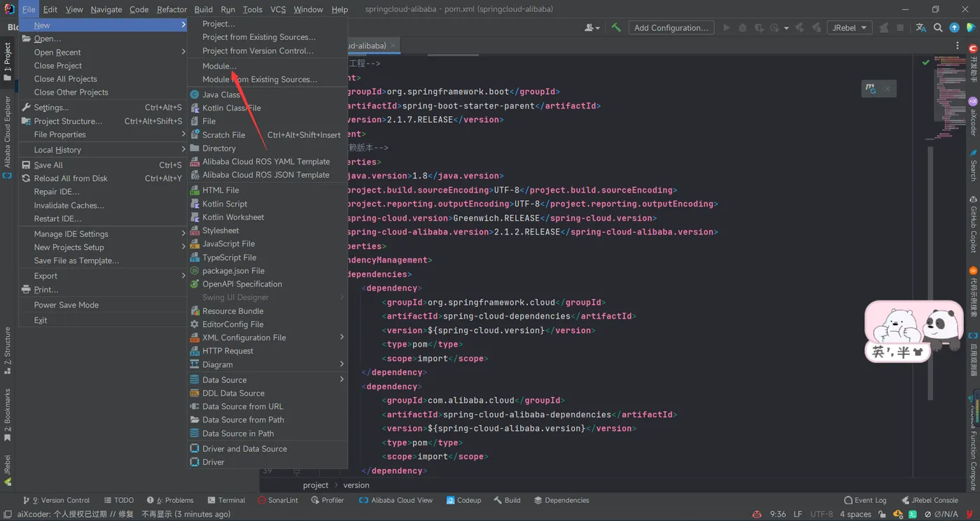Click the Debug bug icon in toolbar
Viewport: 980px width, 521px height.
click(x=743, y=28)
